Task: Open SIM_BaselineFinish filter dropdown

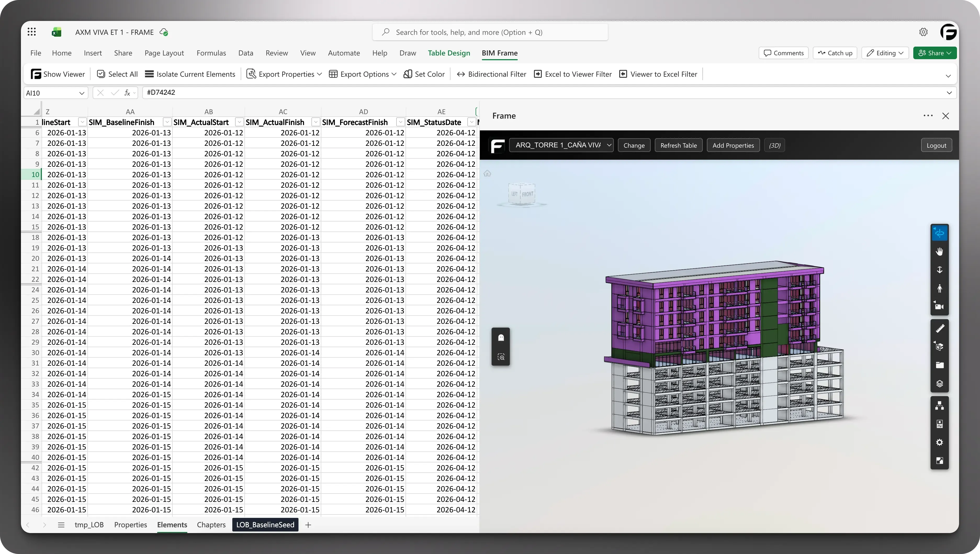Action: (x=167, y=122)
